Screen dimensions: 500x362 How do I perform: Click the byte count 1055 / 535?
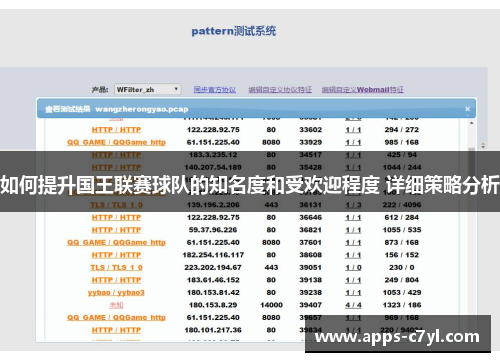pos(402,230)
